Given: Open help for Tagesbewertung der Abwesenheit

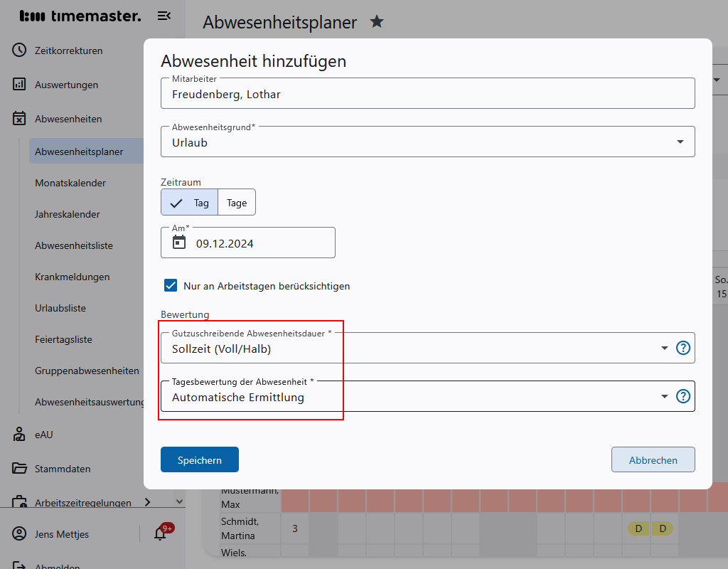Looking at the screenshot, I should (682, 396).
